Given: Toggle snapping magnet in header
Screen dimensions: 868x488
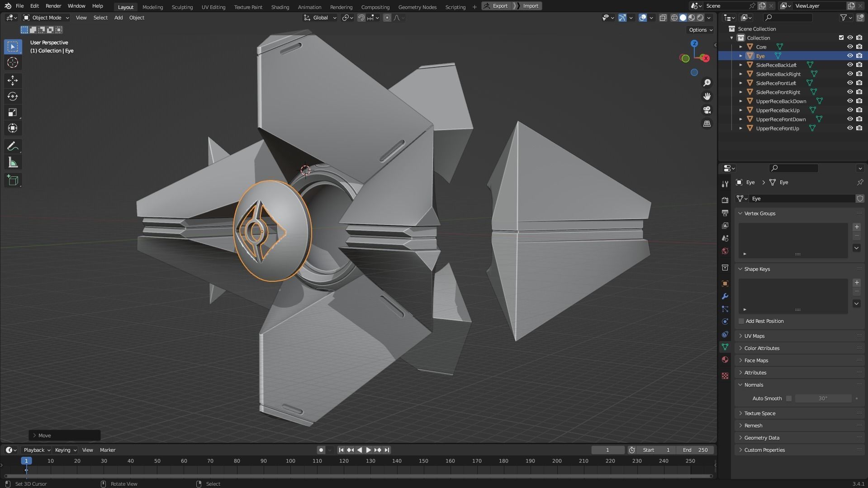Looking at the screenshot, I should coord(361,18).
